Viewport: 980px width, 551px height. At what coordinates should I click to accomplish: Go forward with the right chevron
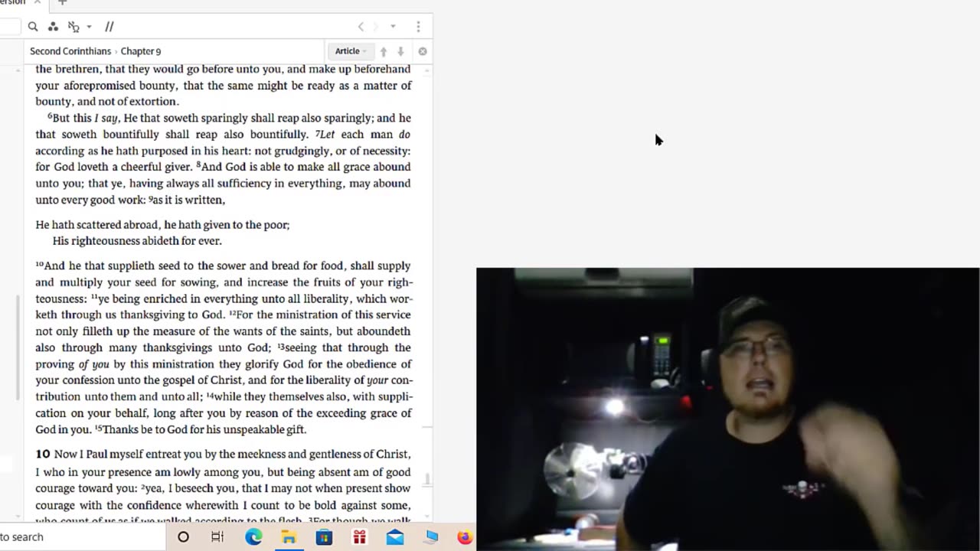tap(375, 27)
